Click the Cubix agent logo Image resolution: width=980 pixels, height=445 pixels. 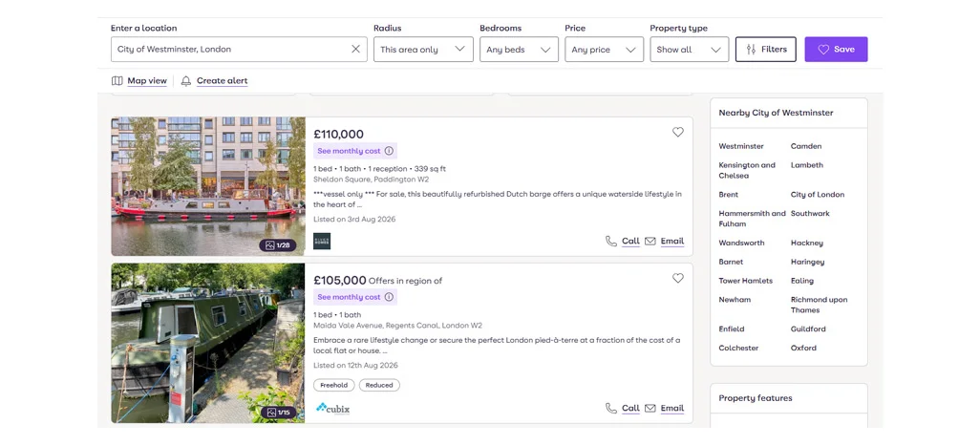332,409
